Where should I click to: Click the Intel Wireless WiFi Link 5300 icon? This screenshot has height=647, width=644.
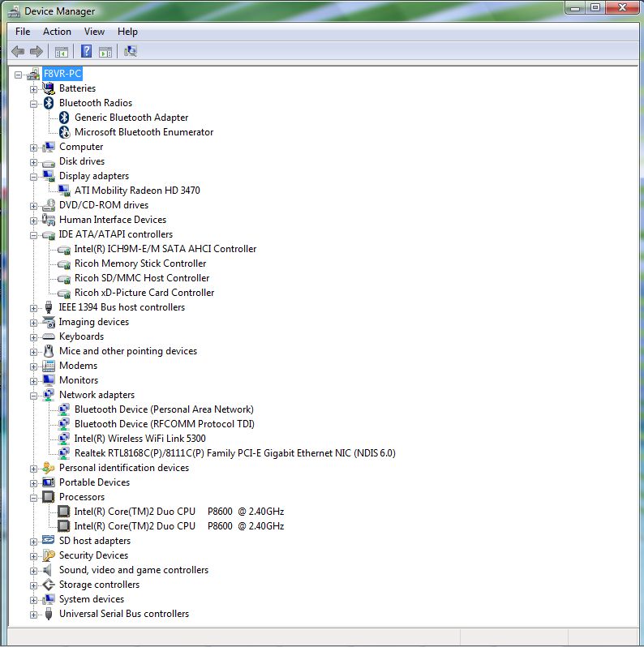(65, 439)
